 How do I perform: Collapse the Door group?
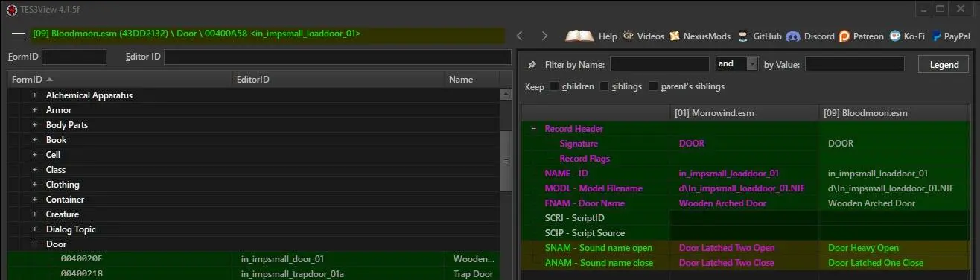pos(34,244)
